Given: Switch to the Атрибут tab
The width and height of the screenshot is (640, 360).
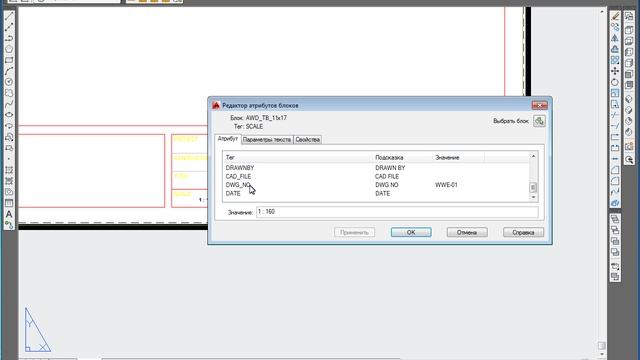Looking at the screenshot, I should coord(228,139).
